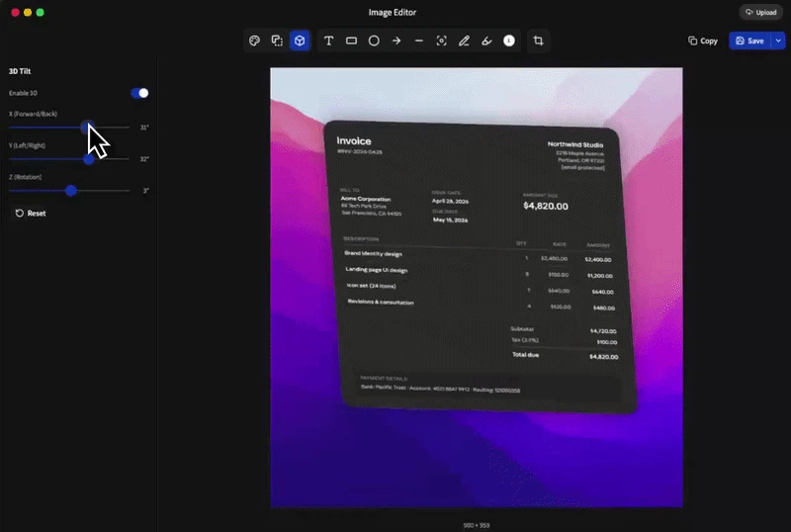791x532 pixels.
Task: Click the Z (Rotation) slider handle
Action: [x=71, y=191]
